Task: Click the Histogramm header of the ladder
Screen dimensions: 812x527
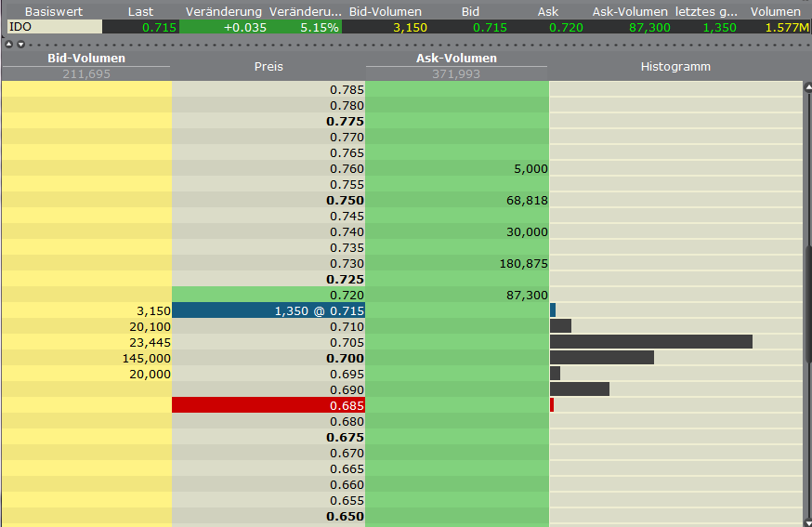Action: point(675,66)
